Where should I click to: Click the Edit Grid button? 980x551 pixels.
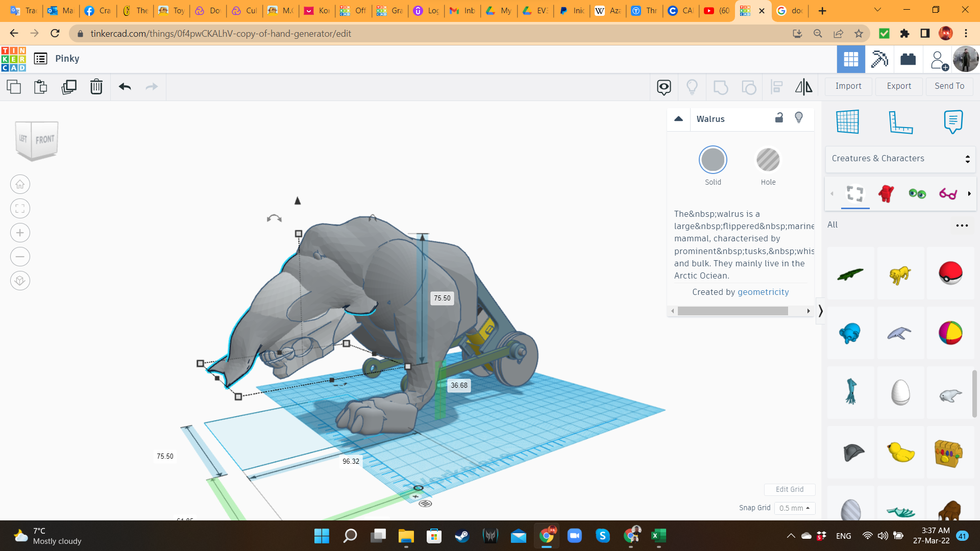click(789, 489)
